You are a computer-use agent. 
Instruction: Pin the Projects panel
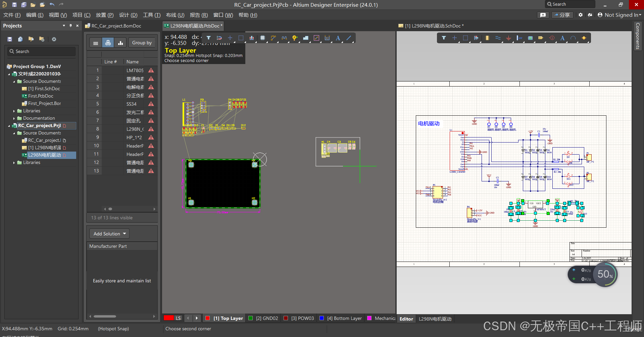click(70, 25)
